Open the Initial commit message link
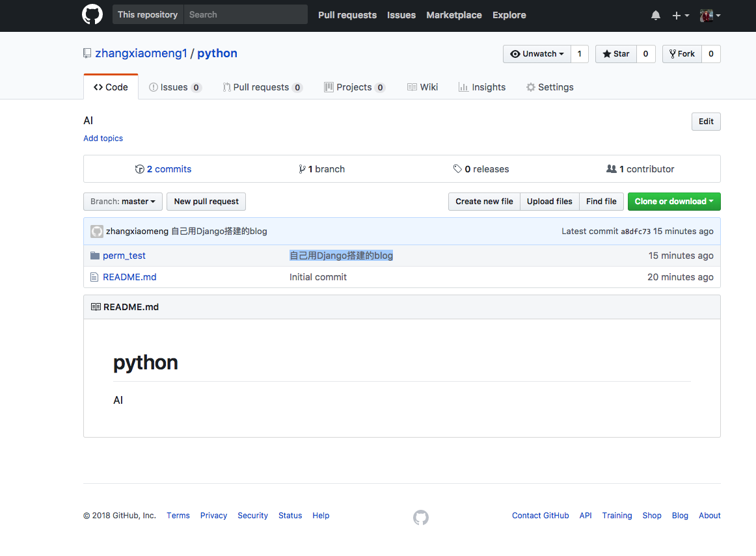756x556 pixels. tap(318, 277)
